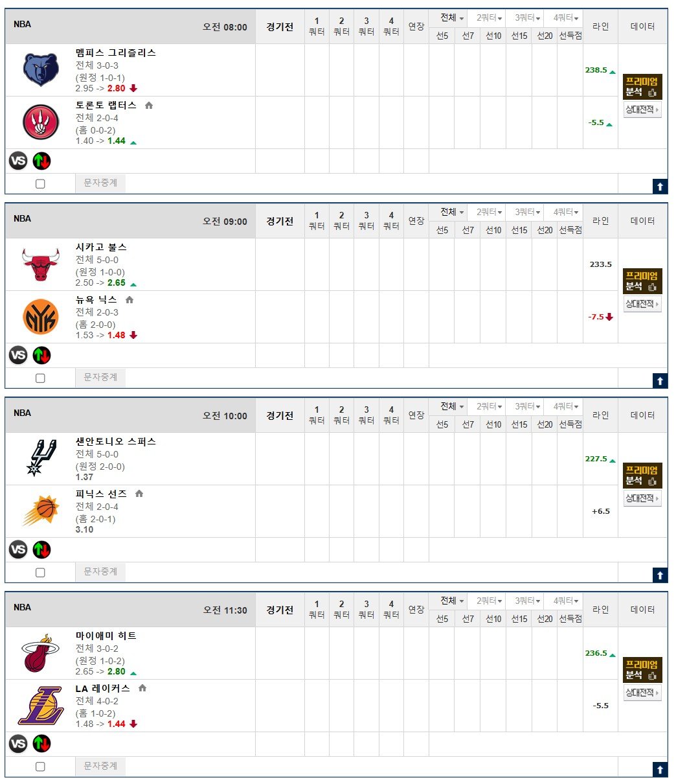Open the 마이애미 히트 team name link
Viewport: 676px width, 784px height.
[x=106, y=636]
